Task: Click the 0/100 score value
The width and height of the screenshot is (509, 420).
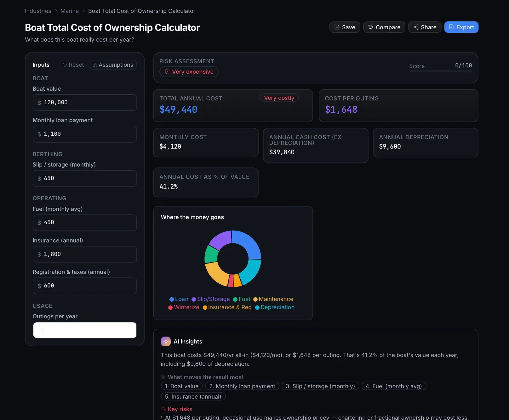Action: [x=463, y=65]
